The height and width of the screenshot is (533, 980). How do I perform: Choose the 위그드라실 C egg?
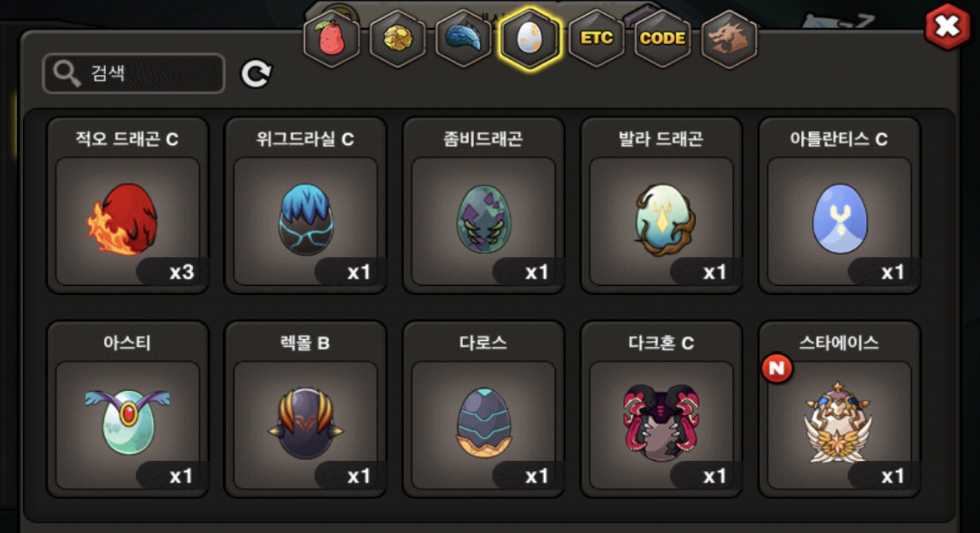306,205
